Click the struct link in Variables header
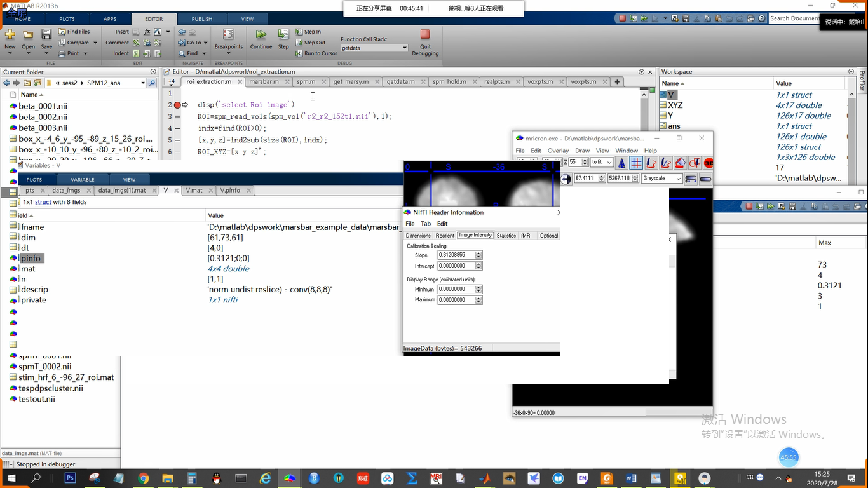The height and width of the screenshot is (488, 868). [43, 202]
